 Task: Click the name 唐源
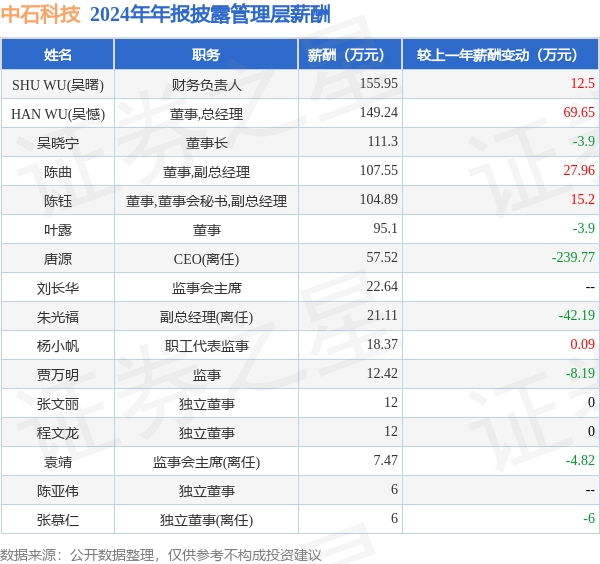[58, 259]
